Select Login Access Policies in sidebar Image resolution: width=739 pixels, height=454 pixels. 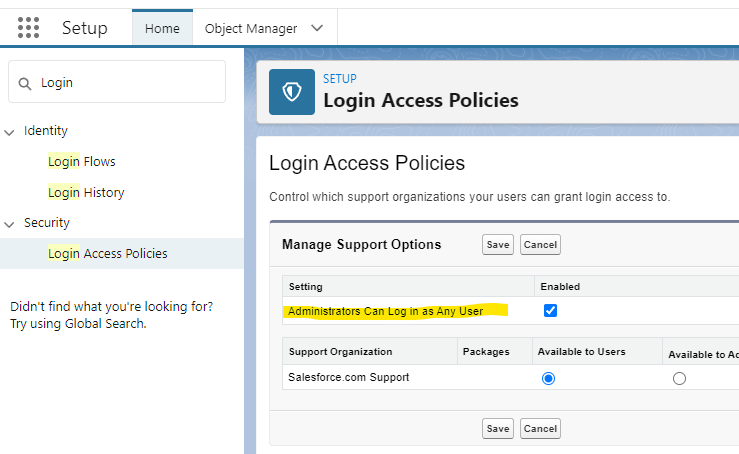pos(108,254)
